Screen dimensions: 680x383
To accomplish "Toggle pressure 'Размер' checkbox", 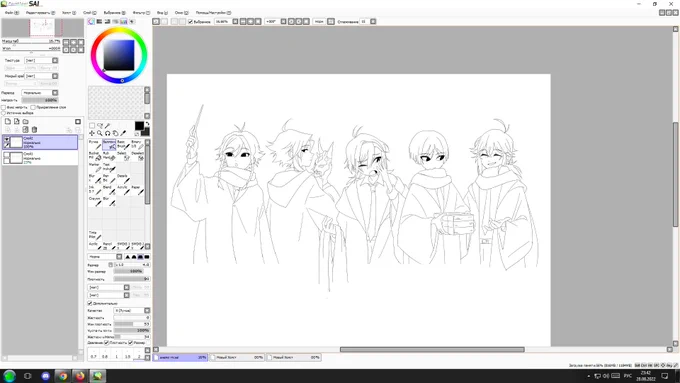I will click(x=131, y=343).
